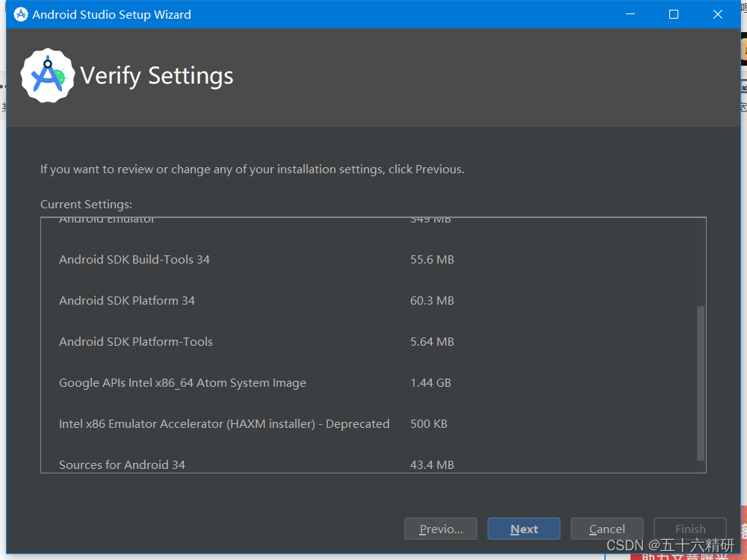Image resolution: width=747 pixels, height=560 pixels.
Task: Click the title bar Android Studio icon
Action: click(20, 14)
